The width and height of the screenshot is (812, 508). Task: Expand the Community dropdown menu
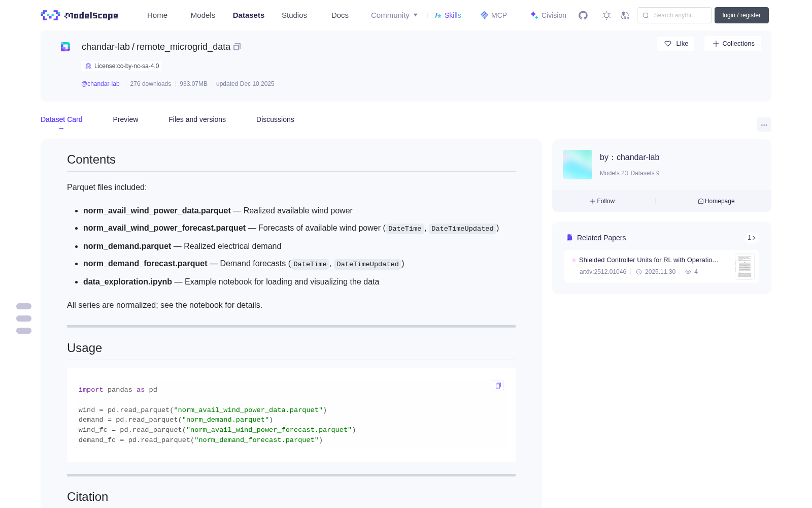pos(394,15)
